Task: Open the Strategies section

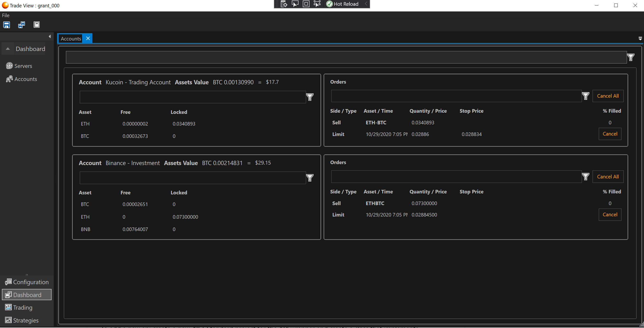Action: tap(26, 320)
